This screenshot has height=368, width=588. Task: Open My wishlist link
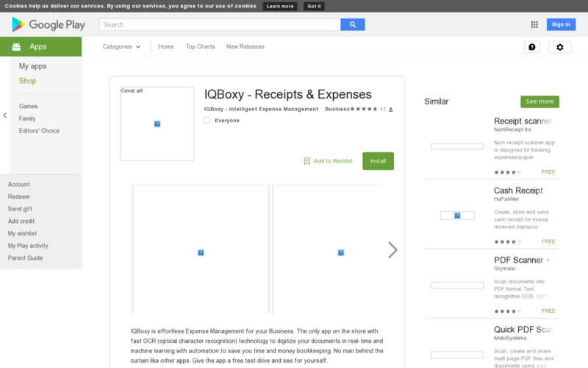point(23,233)
